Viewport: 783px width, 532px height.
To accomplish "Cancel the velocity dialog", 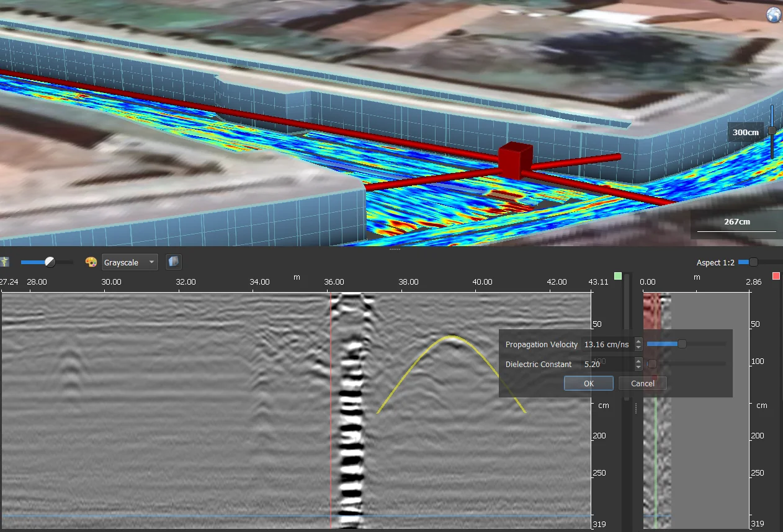I will click(x=643, y=383).
